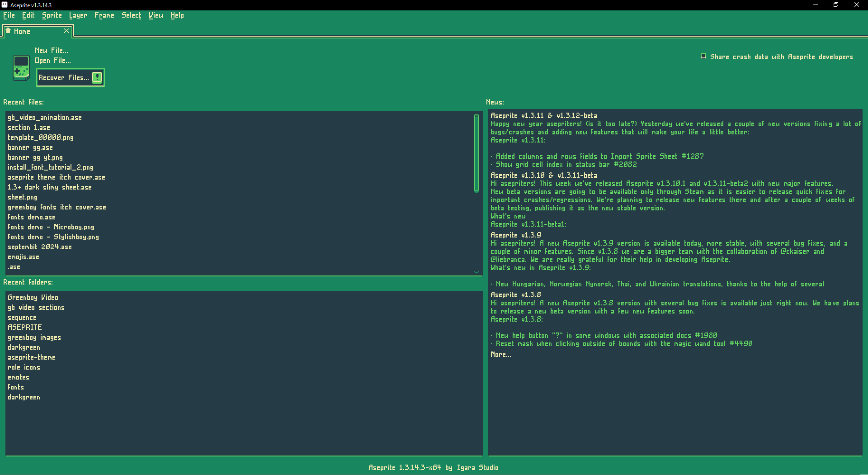Image resolution: width=868 pixels, height=475 pixels.
Task: Click the Home tab icon
Action: click(8, 31)
